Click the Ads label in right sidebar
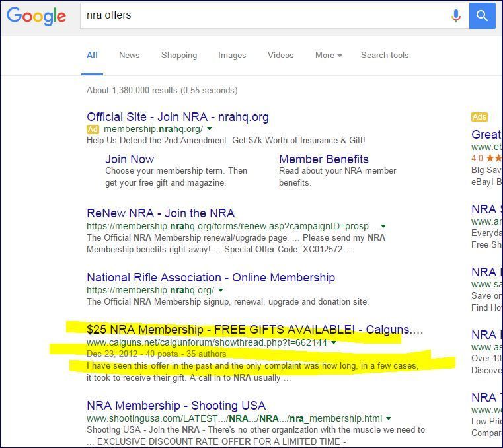 pos(479,117)
